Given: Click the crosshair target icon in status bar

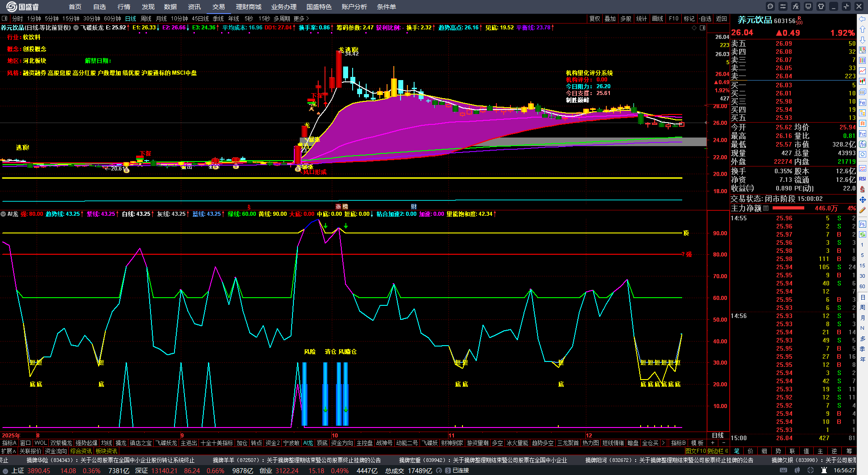Looking at the screenshot, I should [x=811, y=470].
